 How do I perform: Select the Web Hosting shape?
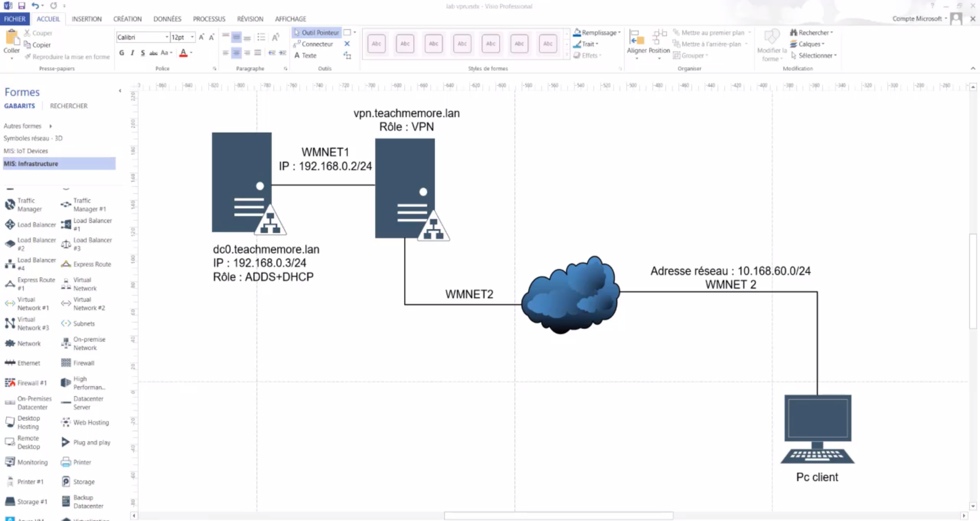pos(86,422)
